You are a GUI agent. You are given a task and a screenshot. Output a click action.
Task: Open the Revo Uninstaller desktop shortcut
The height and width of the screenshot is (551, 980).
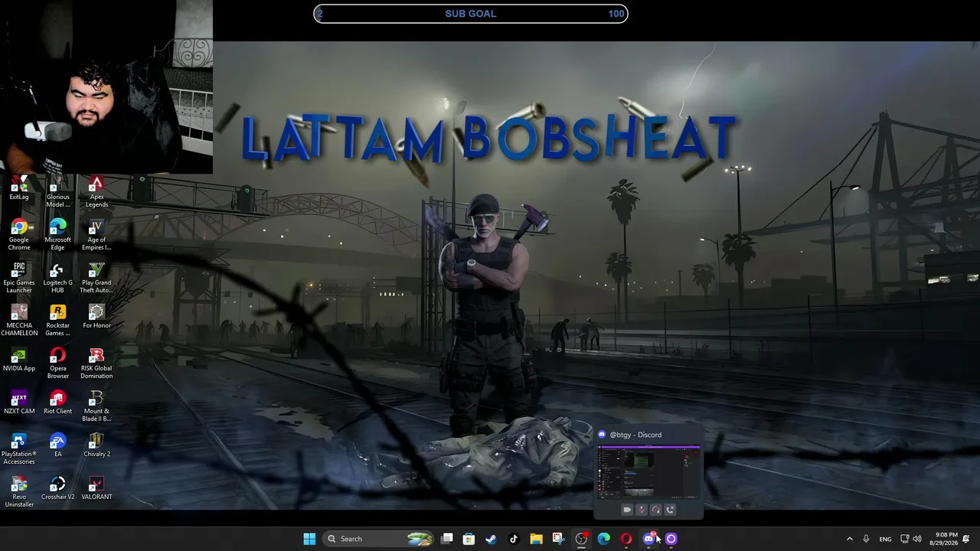(19, 493)
